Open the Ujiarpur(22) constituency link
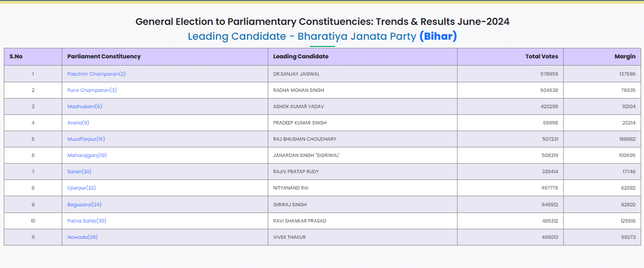This screenshot has height=268, width=644. (81, 188)
